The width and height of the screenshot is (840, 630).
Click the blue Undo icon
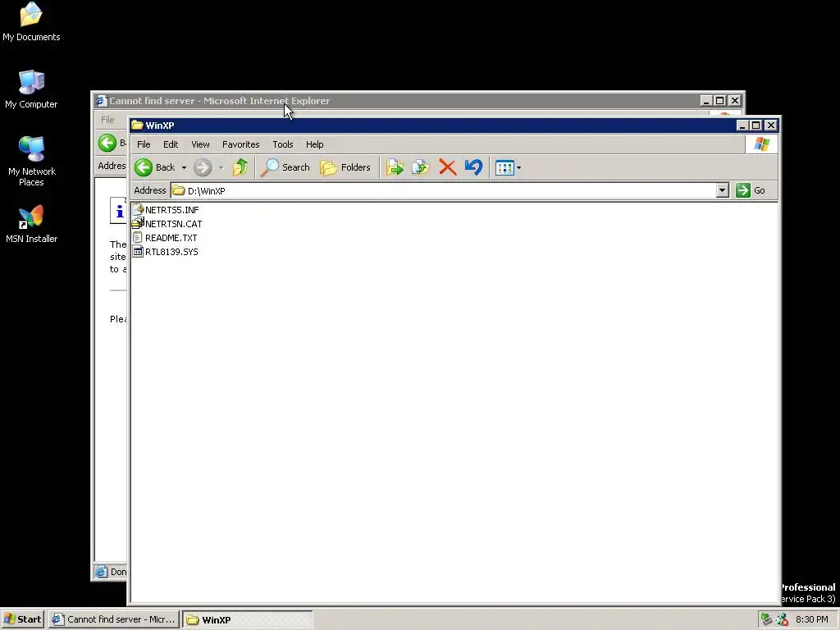tap(473, 167)
